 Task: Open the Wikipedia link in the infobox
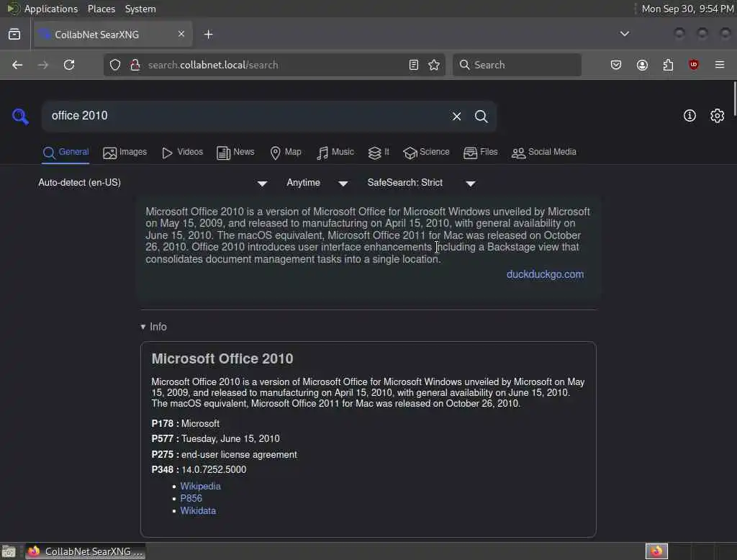pyautogui.click(x=200, y=486)
